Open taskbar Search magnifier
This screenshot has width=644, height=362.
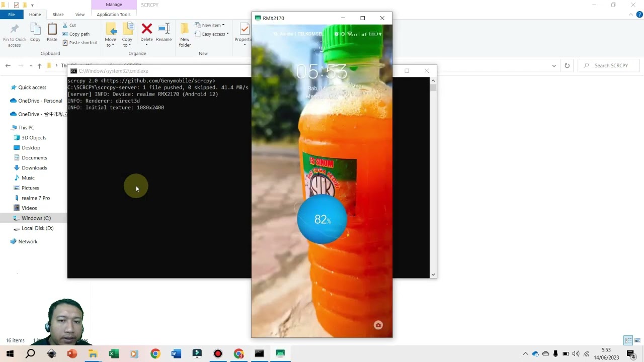[30, 353]
